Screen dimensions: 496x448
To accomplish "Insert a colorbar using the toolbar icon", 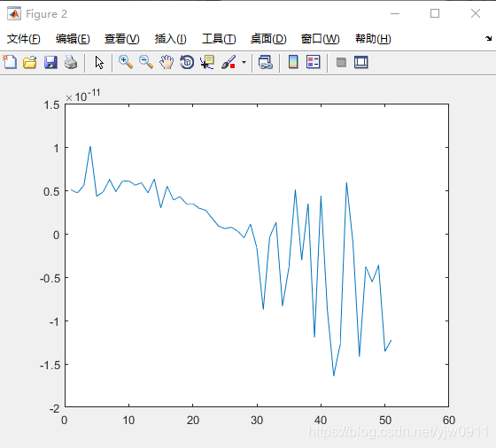I will pos(293,62).
